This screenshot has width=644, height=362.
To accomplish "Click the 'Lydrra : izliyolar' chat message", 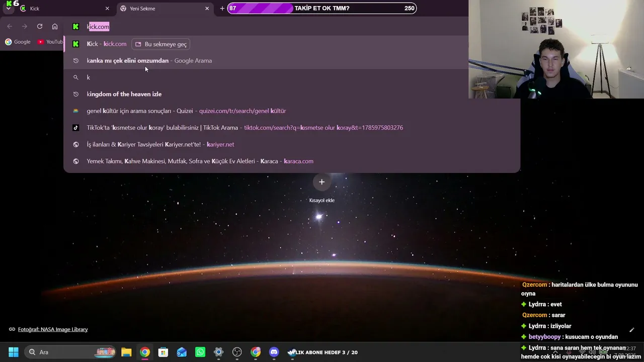I will [546, 326].
